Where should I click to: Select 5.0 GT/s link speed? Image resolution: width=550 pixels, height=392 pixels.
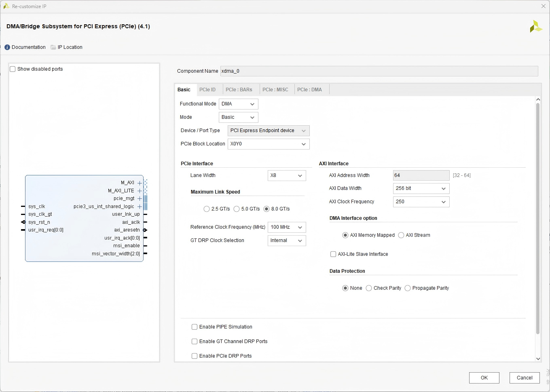pyautogui.click(x=237, y=209)
